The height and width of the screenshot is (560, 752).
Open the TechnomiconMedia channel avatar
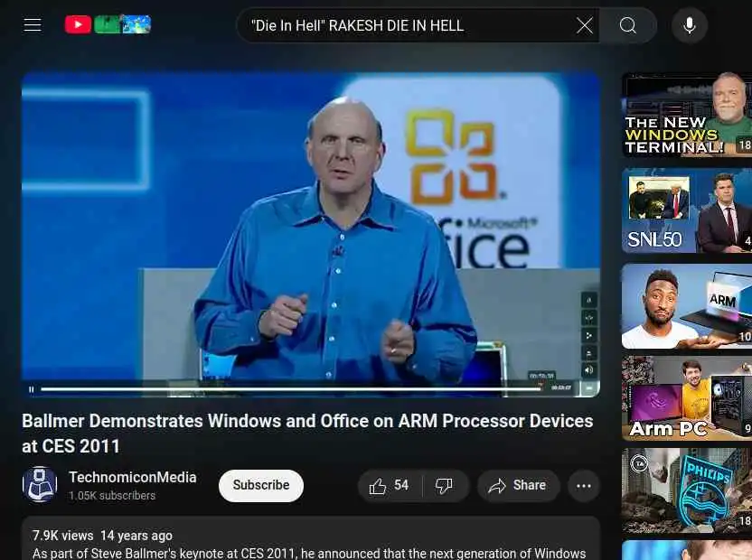click(x=40, y=485)
